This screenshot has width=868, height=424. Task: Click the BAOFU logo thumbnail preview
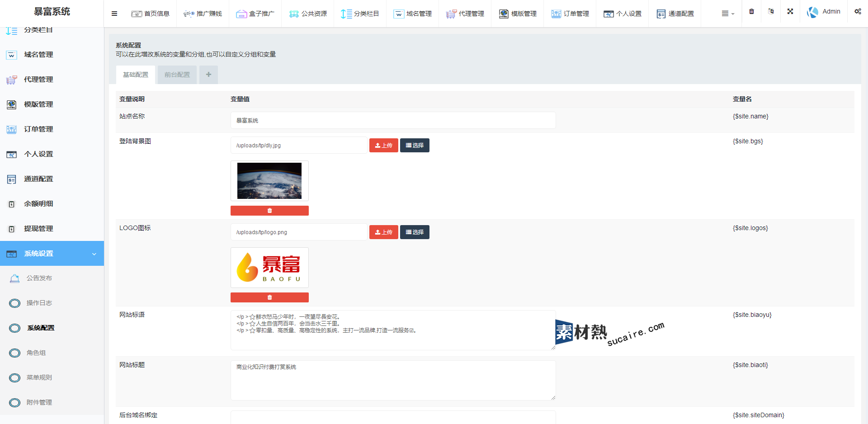(x=269, y=268)
